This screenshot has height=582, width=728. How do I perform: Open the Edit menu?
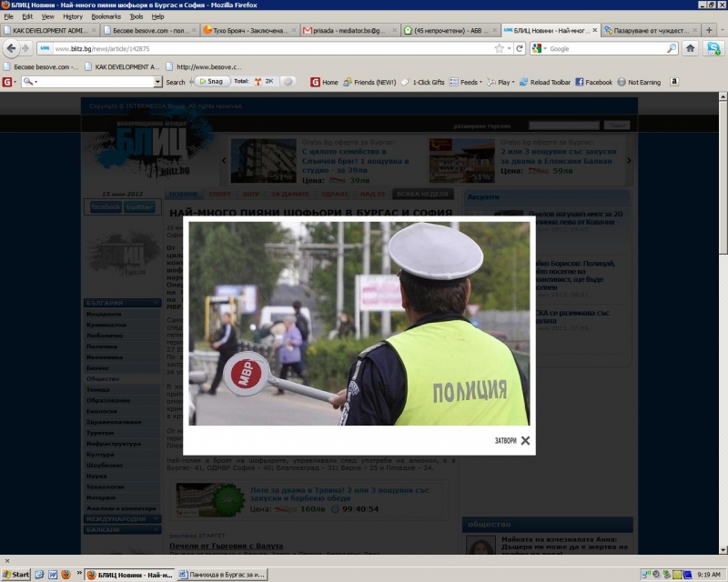click(x=27, y=16)
